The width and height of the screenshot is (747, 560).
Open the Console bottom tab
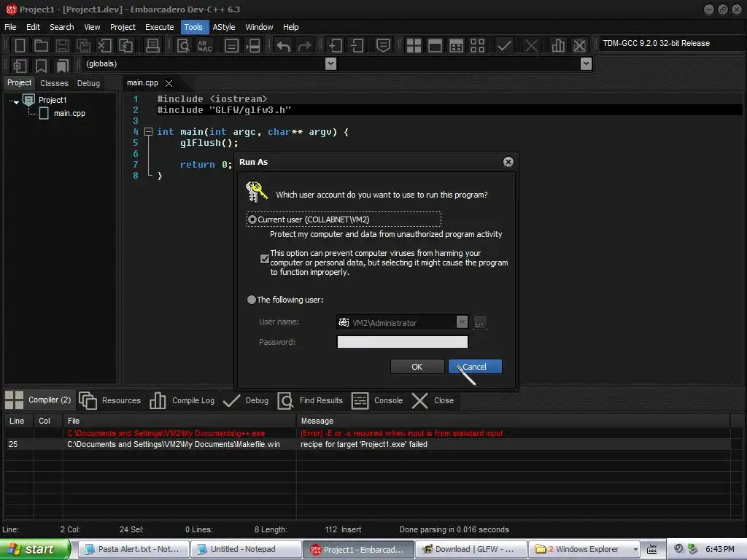point(377,400)
